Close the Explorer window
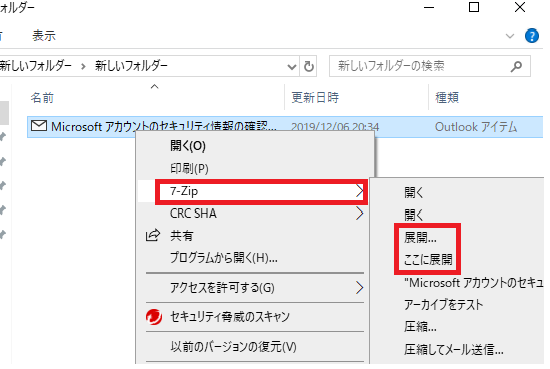This screenshot has width=550, height=369. 519,7
